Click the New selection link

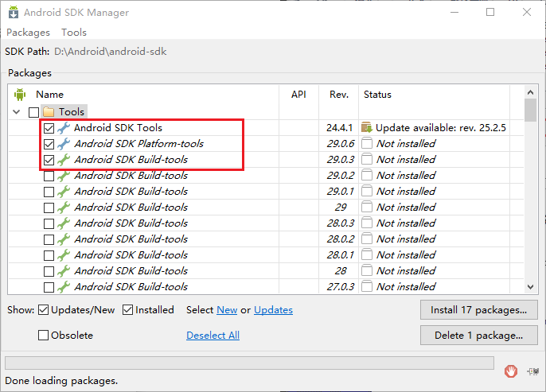pos(227,310)
